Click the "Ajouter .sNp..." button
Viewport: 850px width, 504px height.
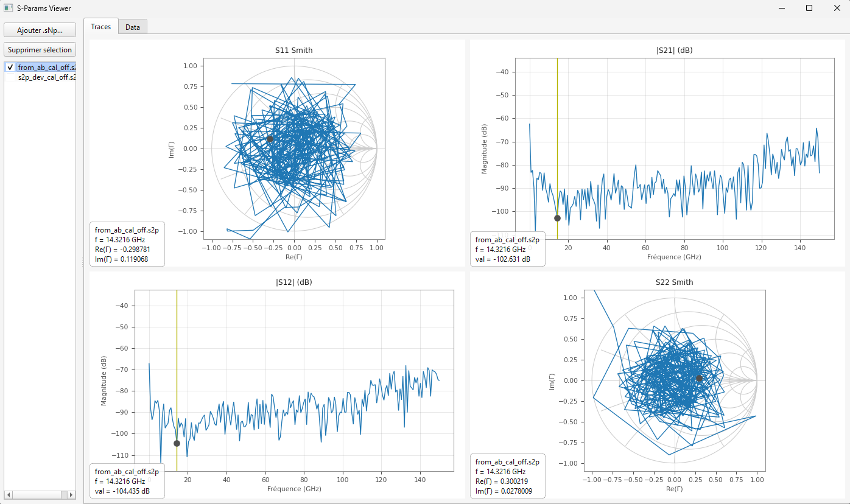tap(39, 30)
